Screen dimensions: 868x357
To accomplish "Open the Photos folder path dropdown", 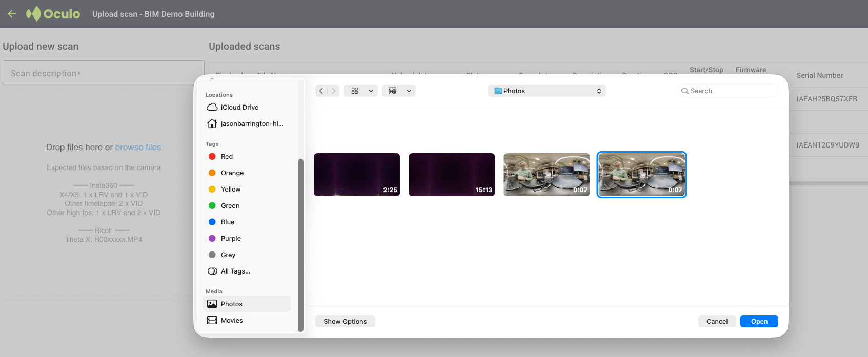I will click(x=547, y=91).
